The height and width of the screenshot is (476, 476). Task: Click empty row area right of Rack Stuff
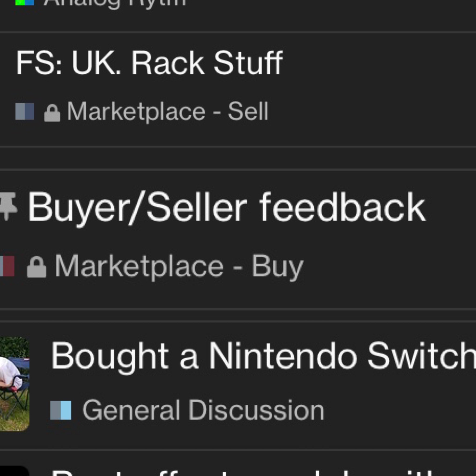(379, 63)
